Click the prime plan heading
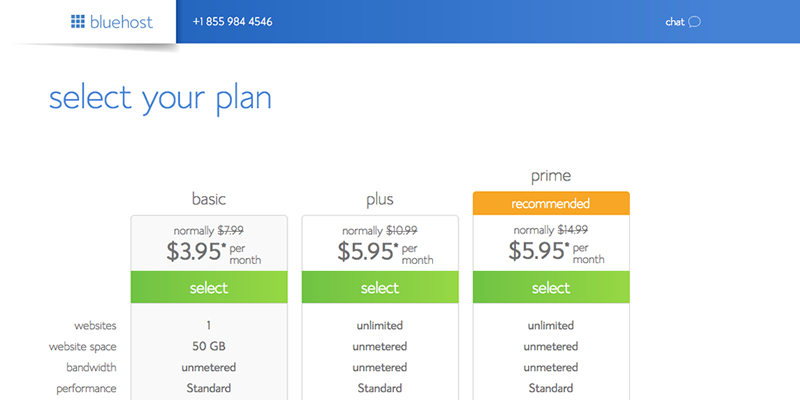800x400 pixels. pyautogui.click(x=551, y=177)
